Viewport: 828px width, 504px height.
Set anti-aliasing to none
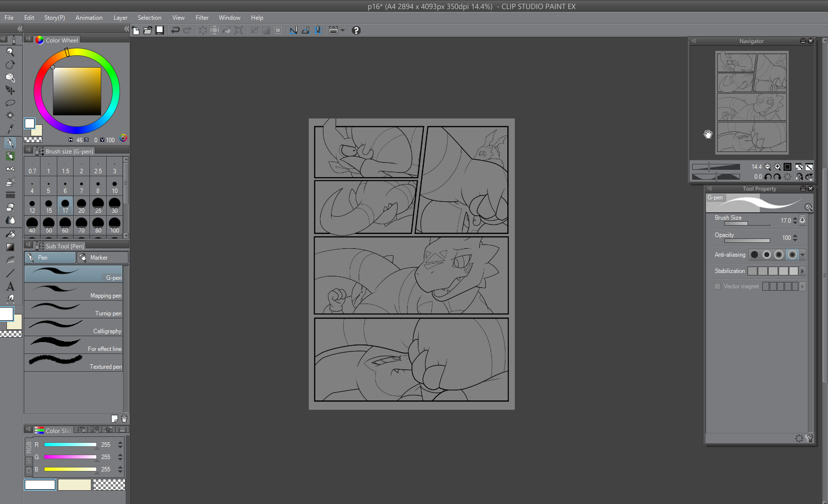pyautogui.click(x=754, y=255)
